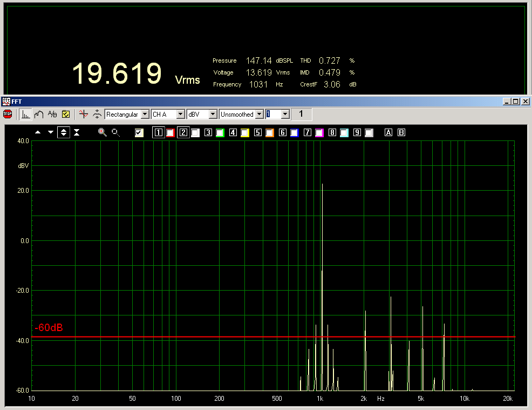This screenshot has height=410, width=532.
Task: Zoom in with the magnifier plus icon
Action: (102, 132)
